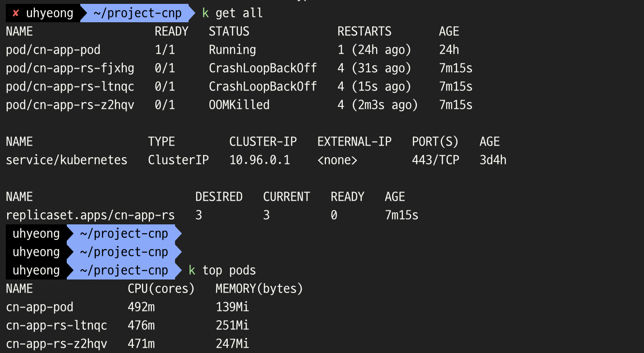Click pod/cn-app-pod name
This screenshot has width=644, height=353.
click(x=53, y=50)
